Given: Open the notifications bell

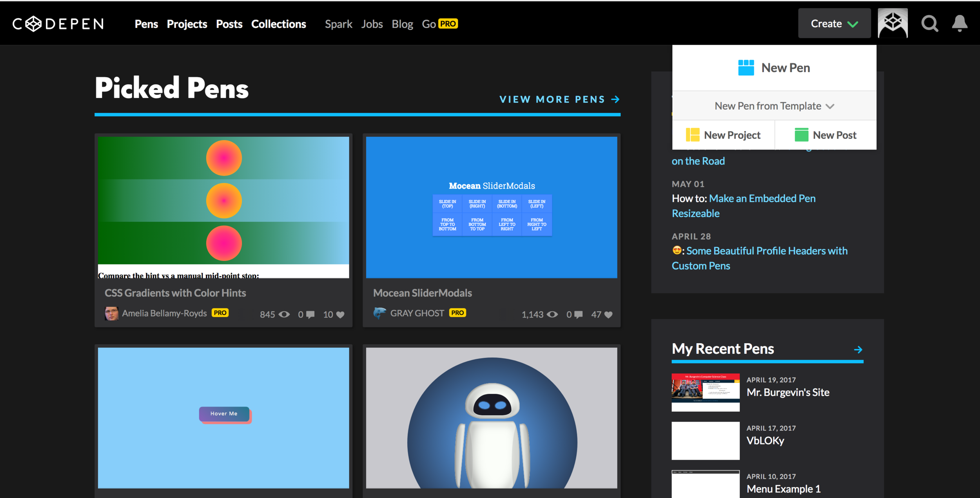Looking at the screenshot, I should pos(960,24).
